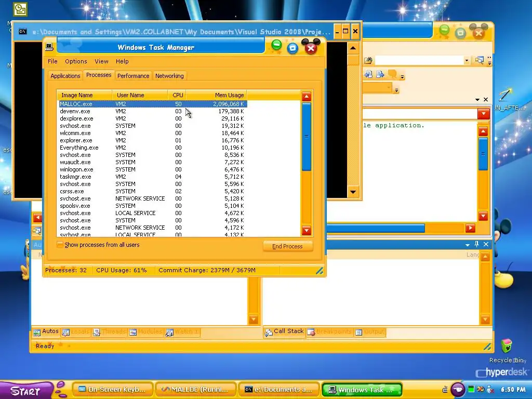532x399 pixels.
Task: Sort processes by CPU column header
Action: tap(177, 96)
